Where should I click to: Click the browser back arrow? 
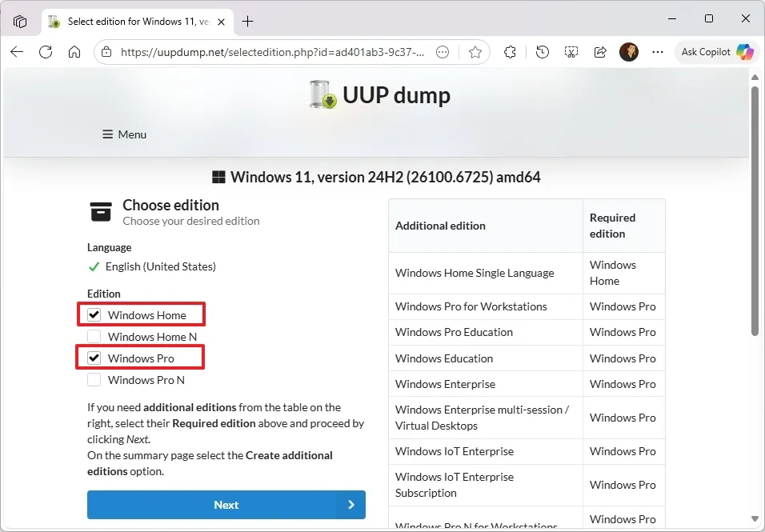click(x=17, y=52)
